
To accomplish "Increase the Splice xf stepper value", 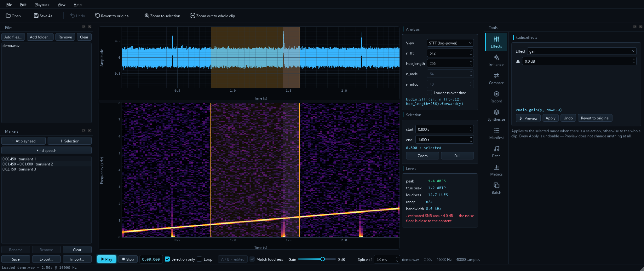I will point(397,258).
